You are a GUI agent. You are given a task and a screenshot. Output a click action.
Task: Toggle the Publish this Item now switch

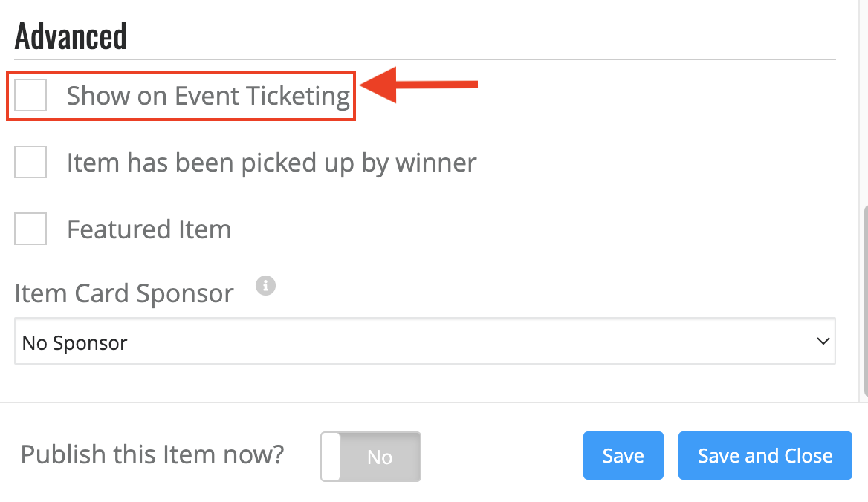pos(371,457)
